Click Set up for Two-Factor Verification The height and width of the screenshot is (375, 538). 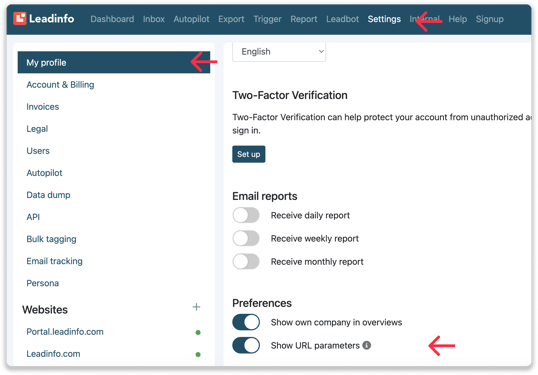248,154
